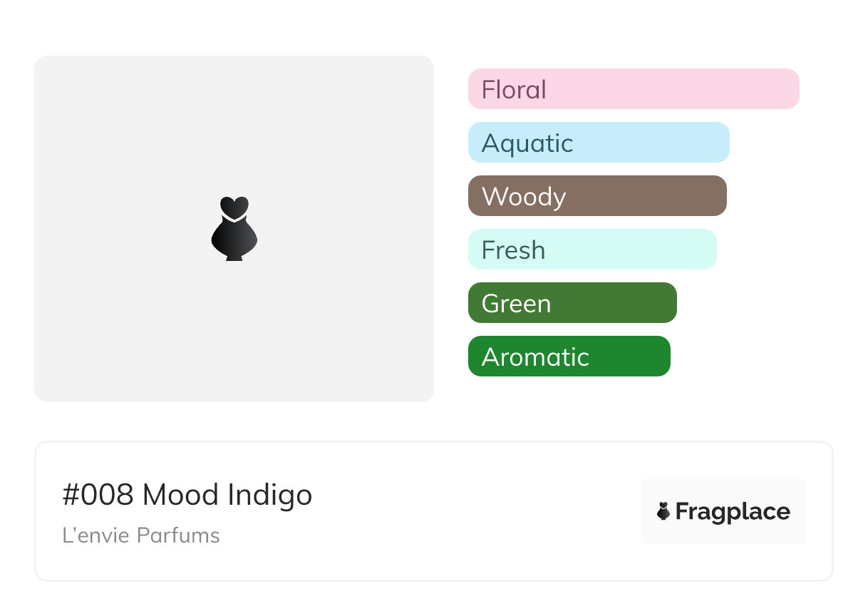Click the "Mood Indigo" fragrance name

tap(227, 495)
